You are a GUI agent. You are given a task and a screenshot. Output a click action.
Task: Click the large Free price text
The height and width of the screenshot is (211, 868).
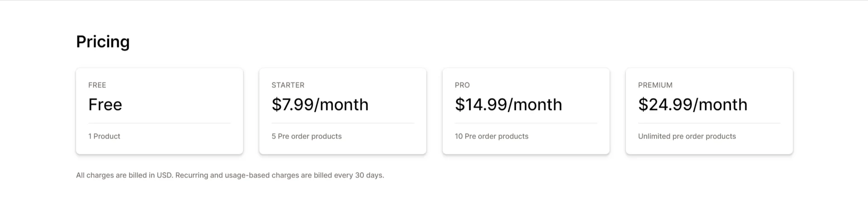tap(105, 105)
